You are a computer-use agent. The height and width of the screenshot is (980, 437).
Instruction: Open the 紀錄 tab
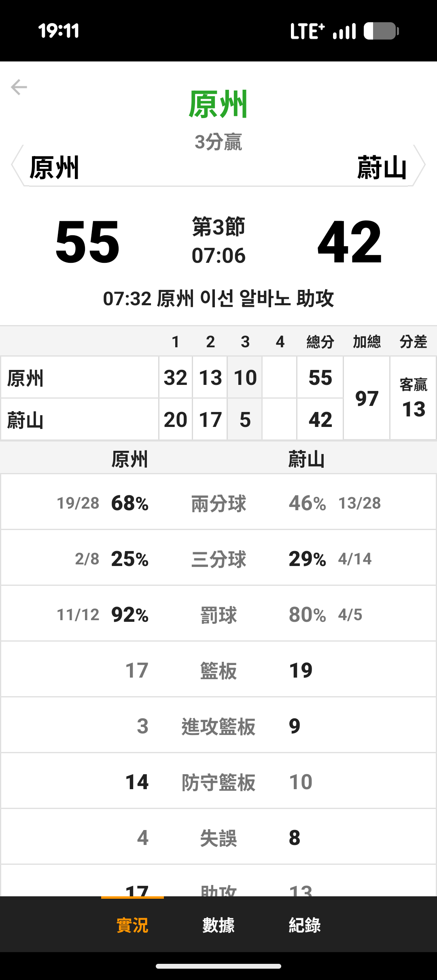305,925
